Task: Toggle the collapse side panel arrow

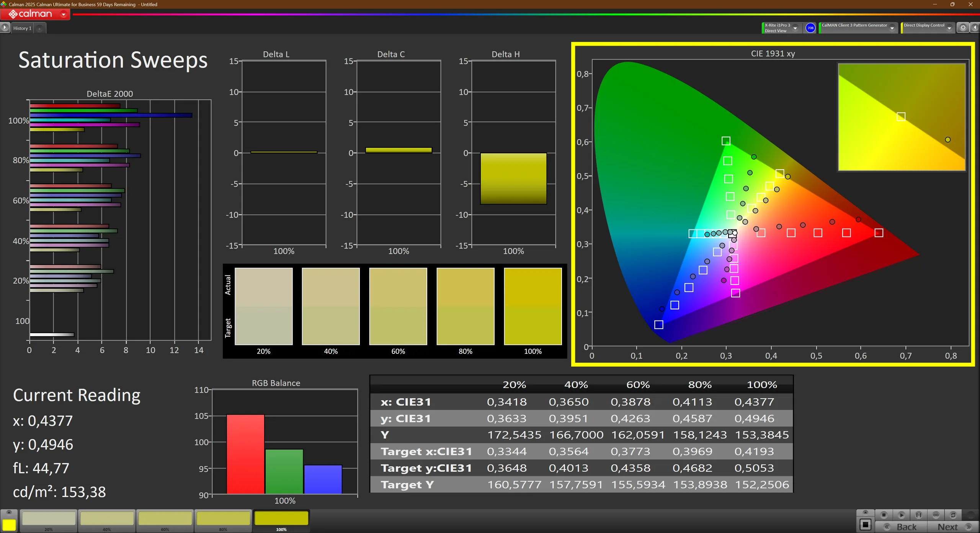Action: coord(975,28)
